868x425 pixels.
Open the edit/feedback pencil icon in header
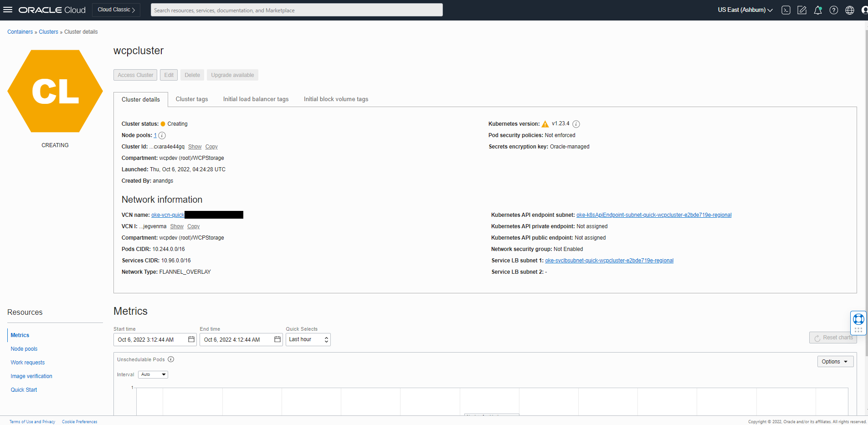(x=802, y=10)
